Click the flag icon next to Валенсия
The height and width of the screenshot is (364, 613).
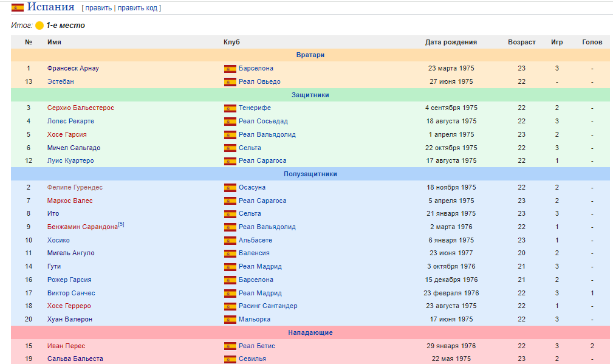tap(230, 253)
